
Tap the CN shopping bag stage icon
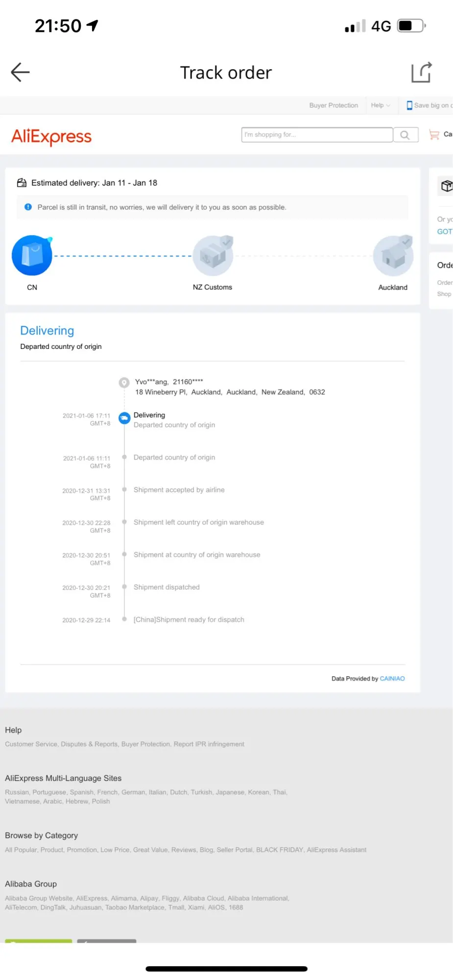point(32,255)
